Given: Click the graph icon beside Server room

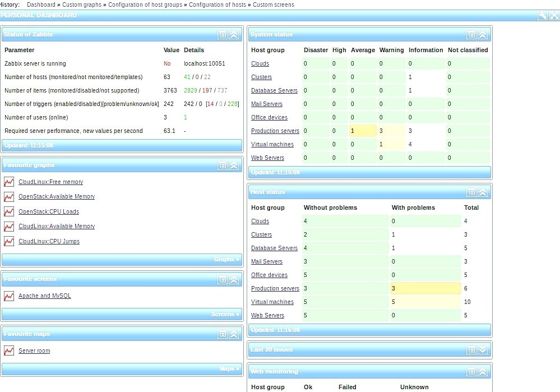Looking at the screenshot, I should coord(8,350).
